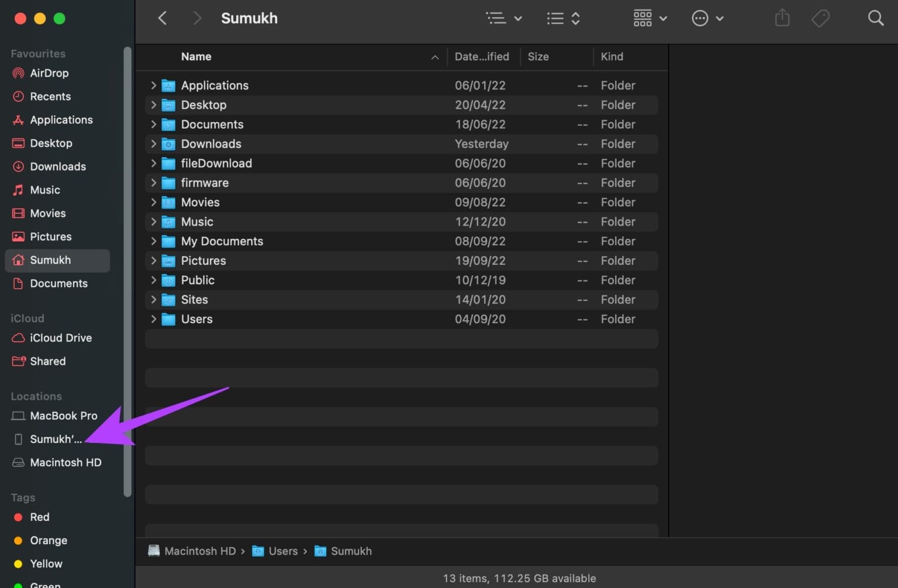Screen dimensions: 898x588
Task: Open the Group By grid dropdown
Action: click(650, 18)
